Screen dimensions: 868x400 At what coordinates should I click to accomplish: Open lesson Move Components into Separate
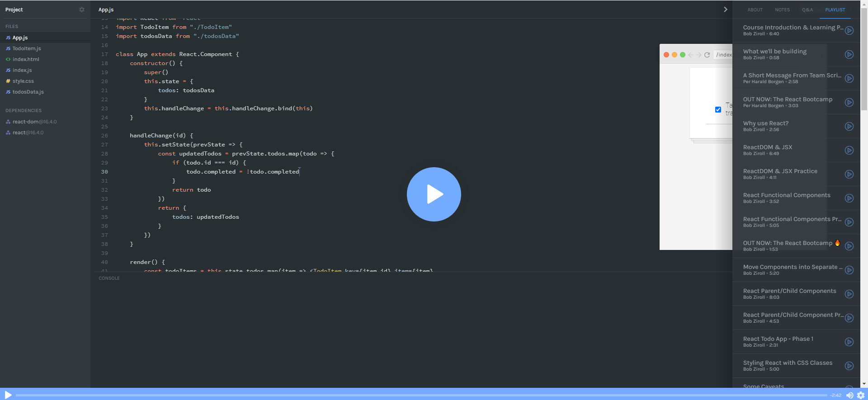pyautogui.click(x=793, y=267)
